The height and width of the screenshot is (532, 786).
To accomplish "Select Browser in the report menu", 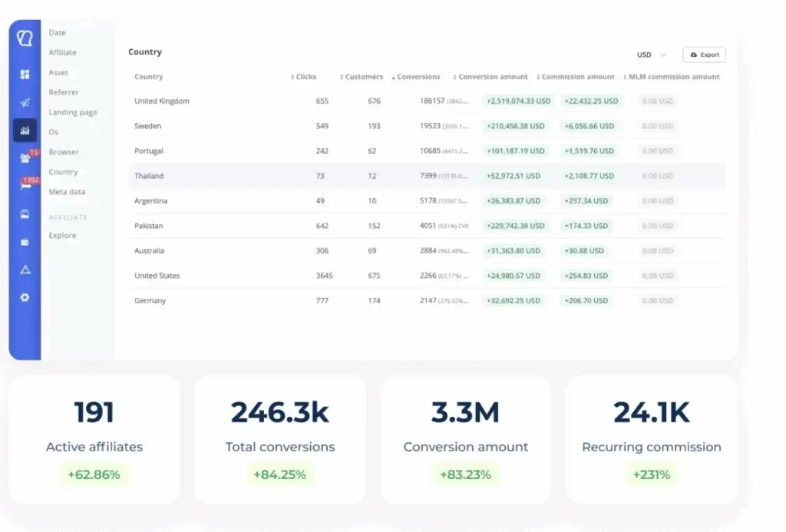I will pos(64,152).
